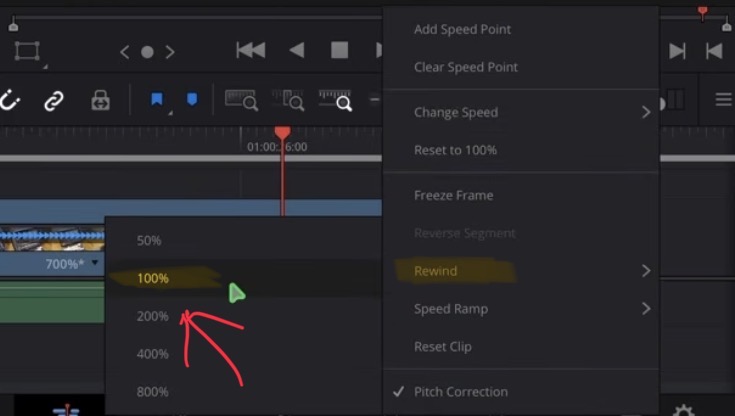Open the 700% clip speed dropdown
This screenshot has height=416, width=735.
pyautogui.click(x=95, y=263)
